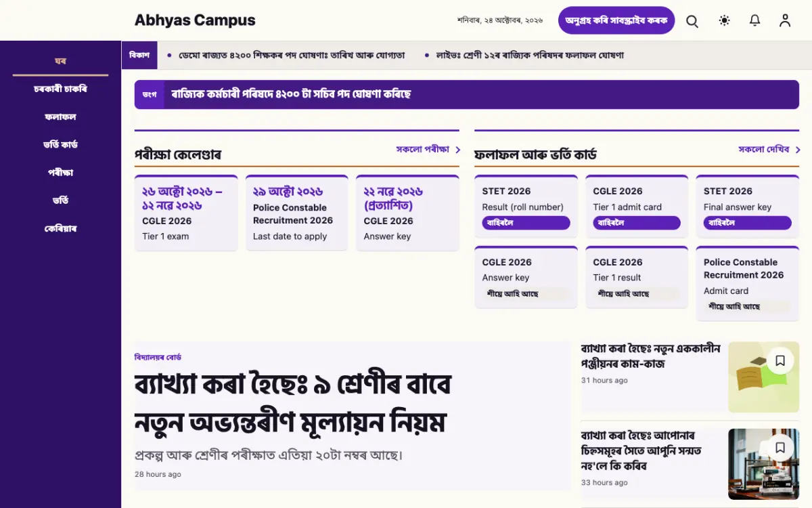Open ticker item about ৪২০০ শিক্ষকৰ পদ
812x508 pixels.
pyautogui.click(x=292, y=55)
